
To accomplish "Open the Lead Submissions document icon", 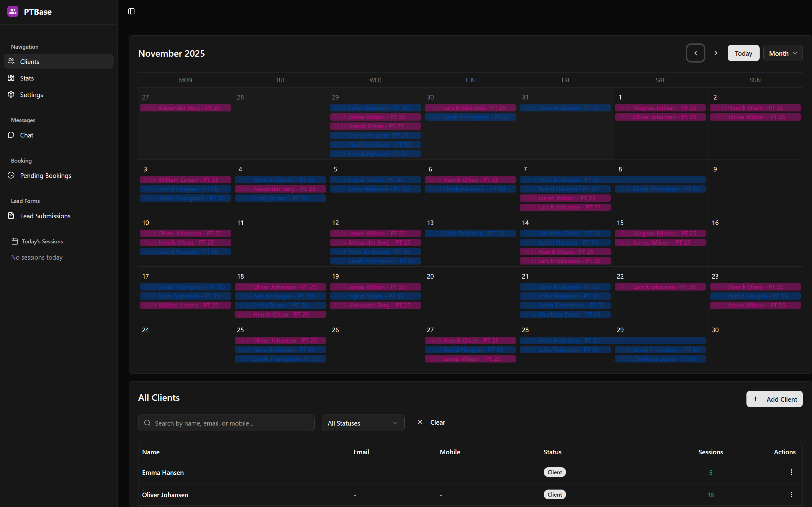I will [x=11, y=216].
